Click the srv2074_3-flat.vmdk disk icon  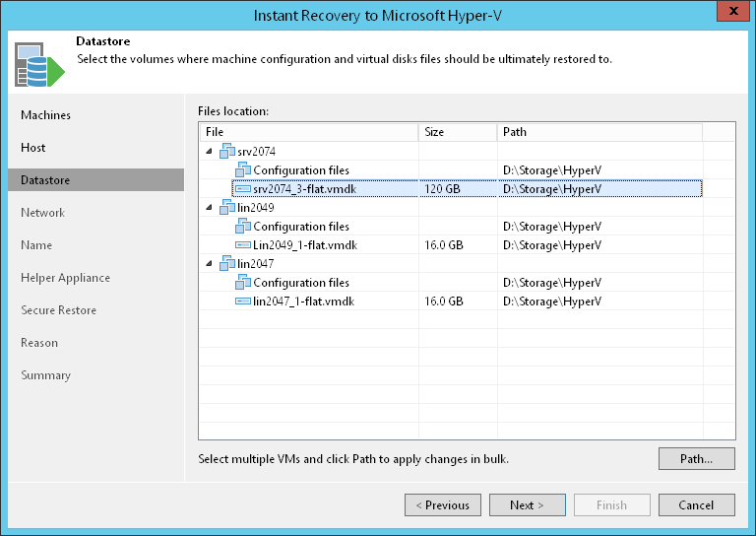point(243,189)
